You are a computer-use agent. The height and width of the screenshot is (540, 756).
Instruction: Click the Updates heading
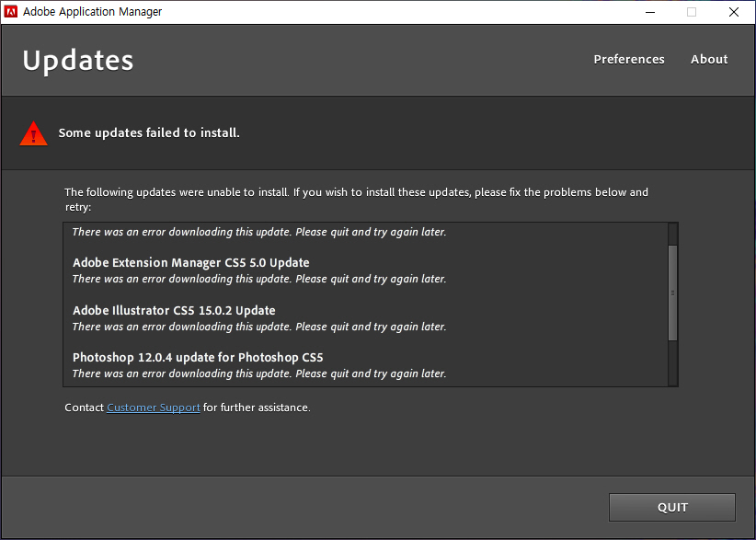point(78,62)
